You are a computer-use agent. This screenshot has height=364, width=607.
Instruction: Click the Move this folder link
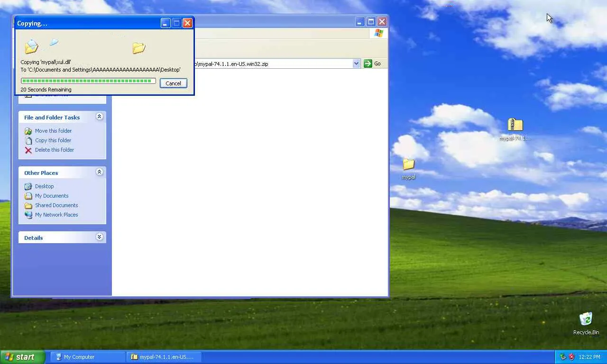pos(53,131)
